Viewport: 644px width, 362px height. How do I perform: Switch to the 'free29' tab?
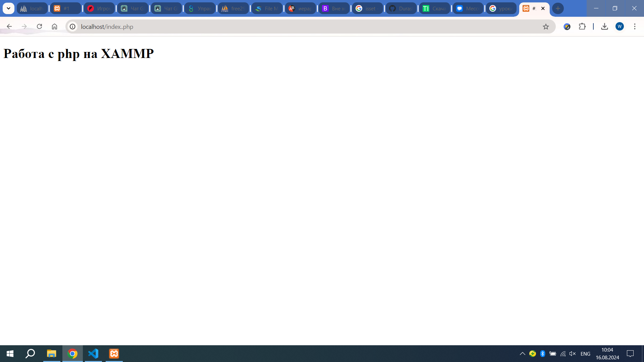click(233, 8)
